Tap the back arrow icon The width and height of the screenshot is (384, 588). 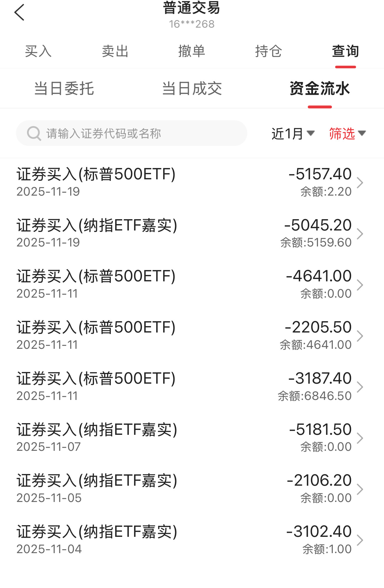[x=19, y=12]
